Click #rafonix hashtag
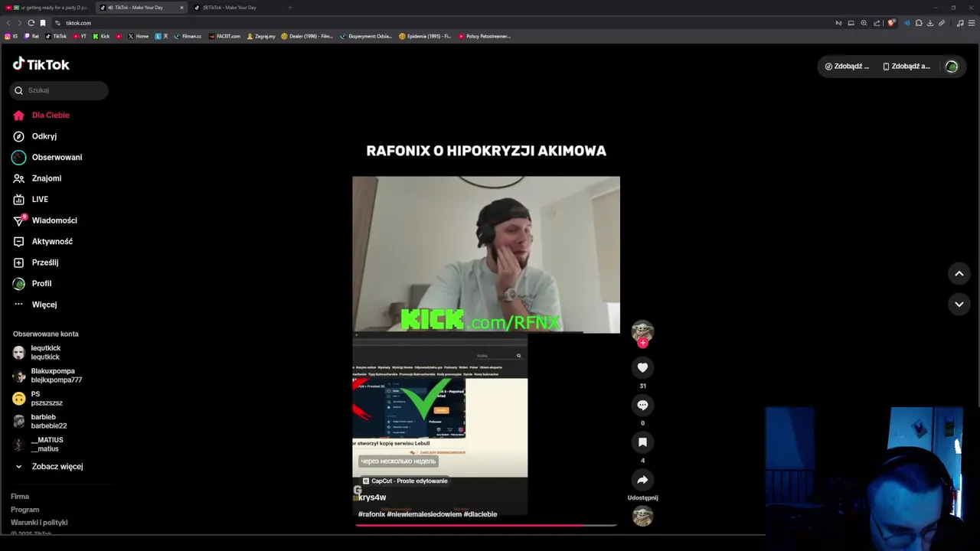The image size is (980, 551). coord(371,514)
